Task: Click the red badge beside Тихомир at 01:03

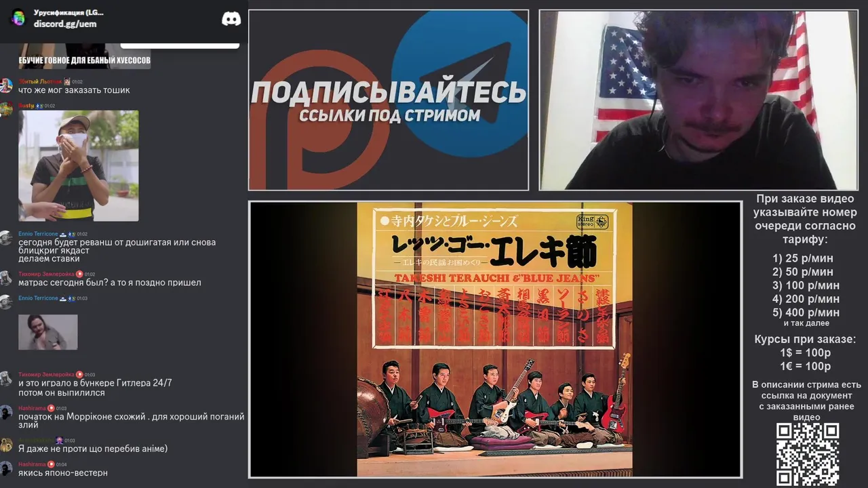Action: pyautogui.click(x=79, y=374)
